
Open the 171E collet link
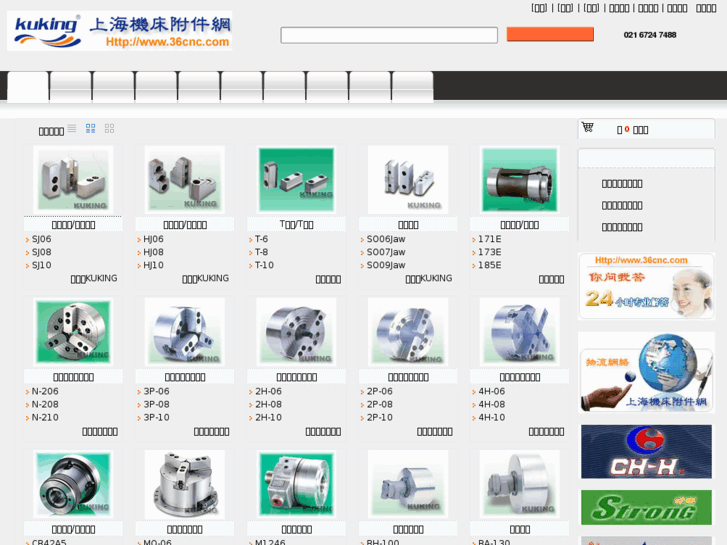coord(490,239)
